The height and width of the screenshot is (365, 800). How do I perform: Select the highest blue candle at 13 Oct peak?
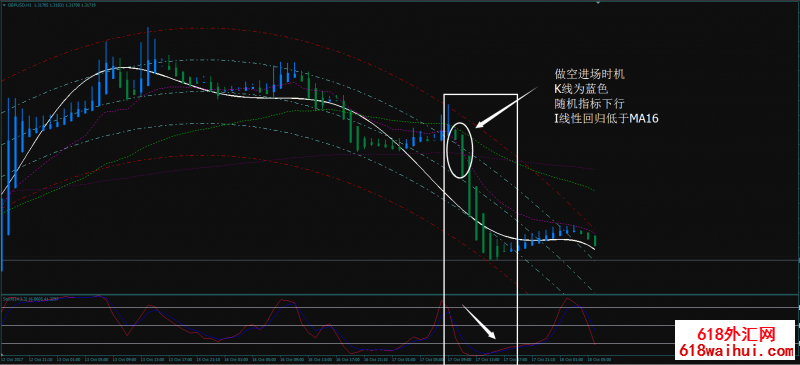point(148,57)
